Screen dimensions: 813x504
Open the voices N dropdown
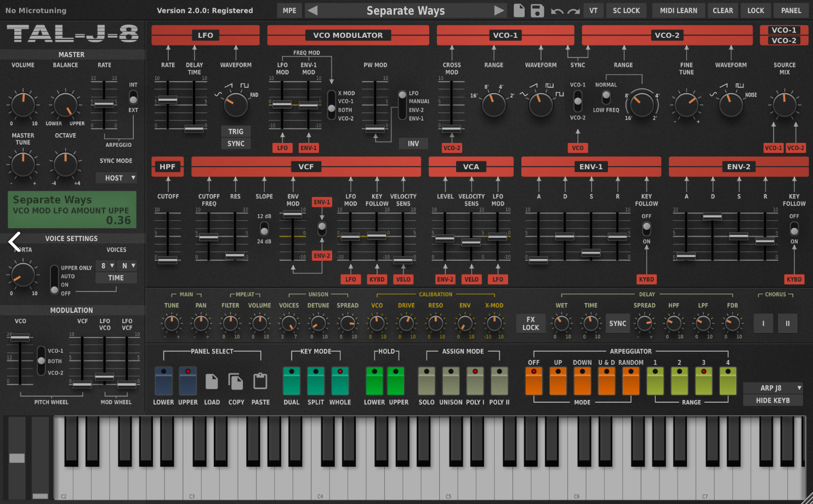click(127, 266)
